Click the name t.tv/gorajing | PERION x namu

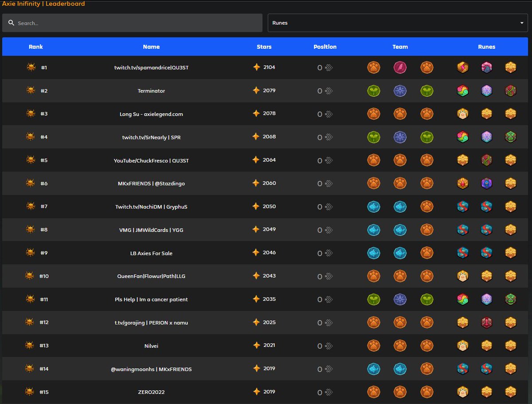tap(151, 322)
